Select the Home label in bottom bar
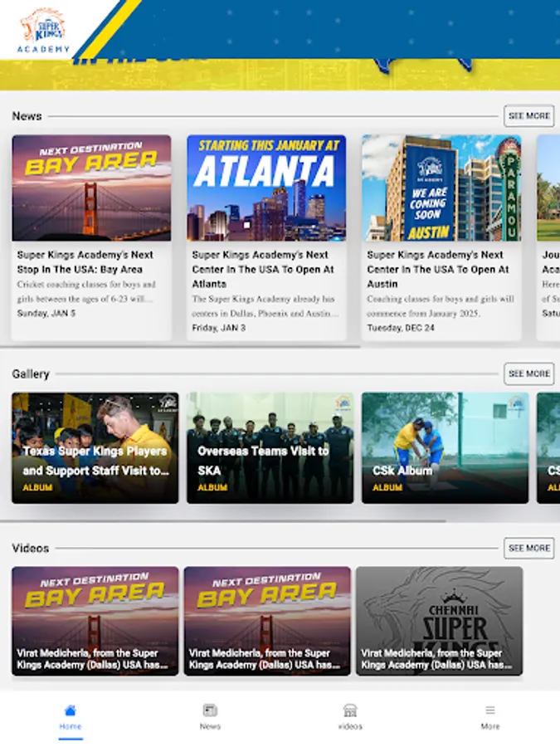560x747 pixels. point(70,726)
